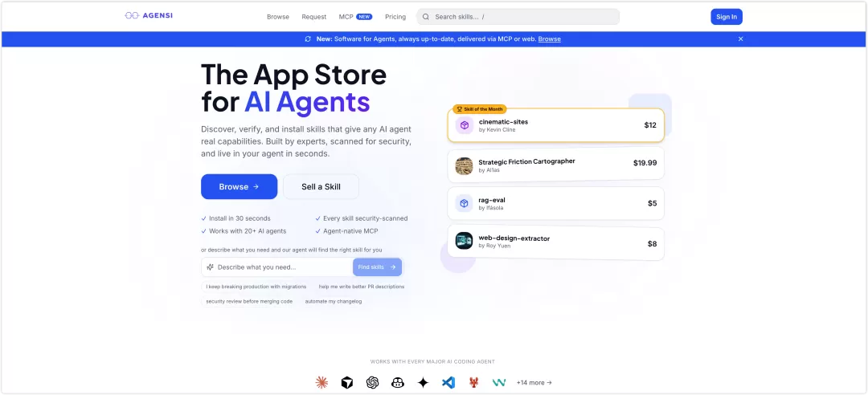Select the 'I keep breaking production with migrations' suggestion
The width and height of the screenshot is (868, 395).
click(x=256, y=287)
